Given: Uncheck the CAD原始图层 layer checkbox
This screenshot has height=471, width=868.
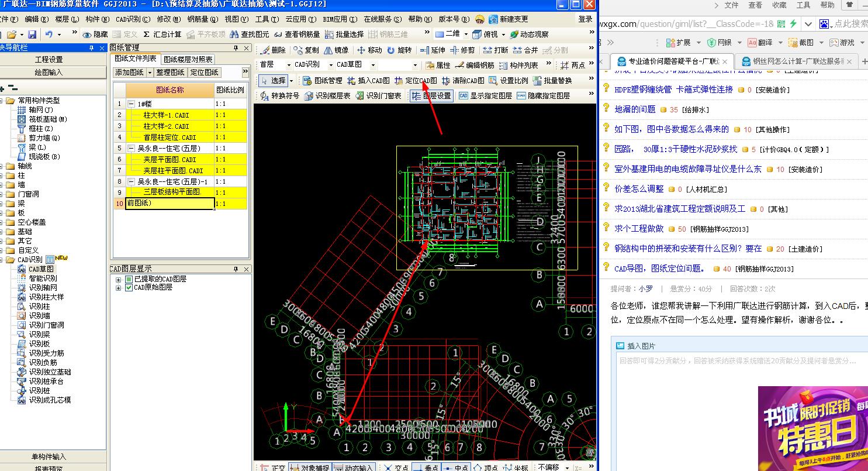Looking at the screenshot, I should coord(129,287).
